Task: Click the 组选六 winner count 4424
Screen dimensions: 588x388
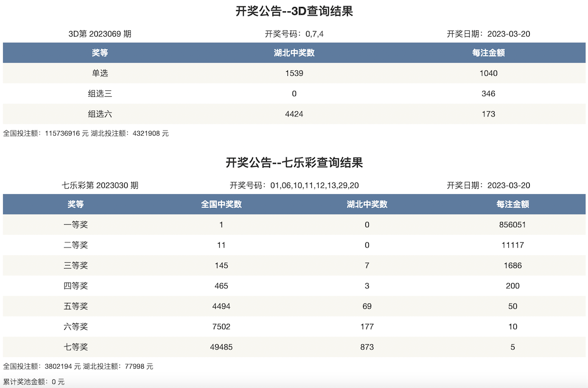Action: (x=294, y=114)
